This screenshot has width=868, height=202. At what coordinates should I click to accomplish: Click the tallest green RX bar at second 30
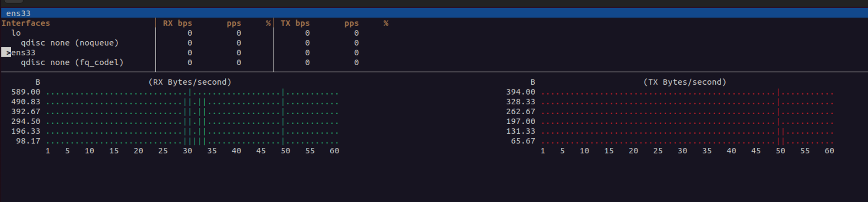(190, 116)
